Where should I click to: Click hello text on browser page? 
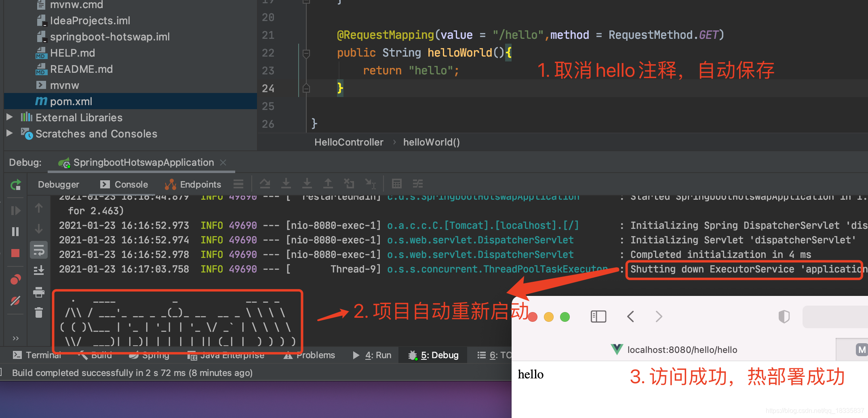[531, 375]
